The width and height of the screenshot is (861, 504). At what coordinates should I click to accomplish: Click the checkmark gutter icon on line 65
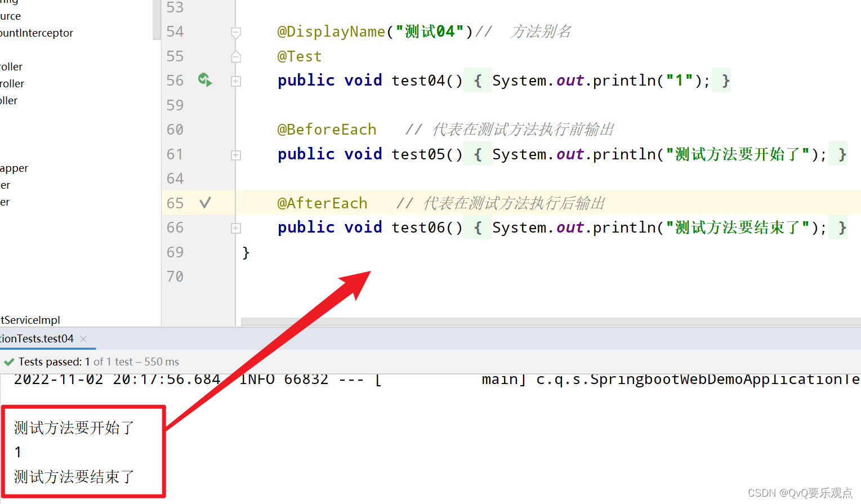coord(205,203)
